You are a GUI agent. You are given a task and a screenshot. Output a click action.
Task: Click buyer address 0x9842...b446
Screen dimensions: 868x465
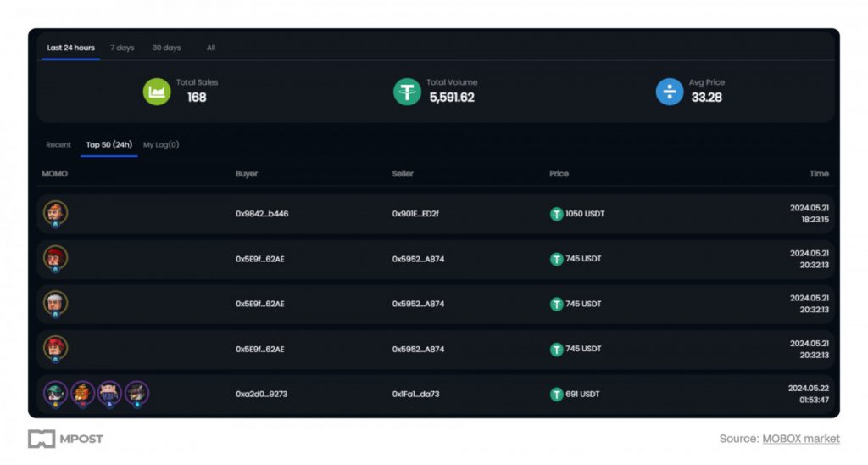click(x=262, y=214)
